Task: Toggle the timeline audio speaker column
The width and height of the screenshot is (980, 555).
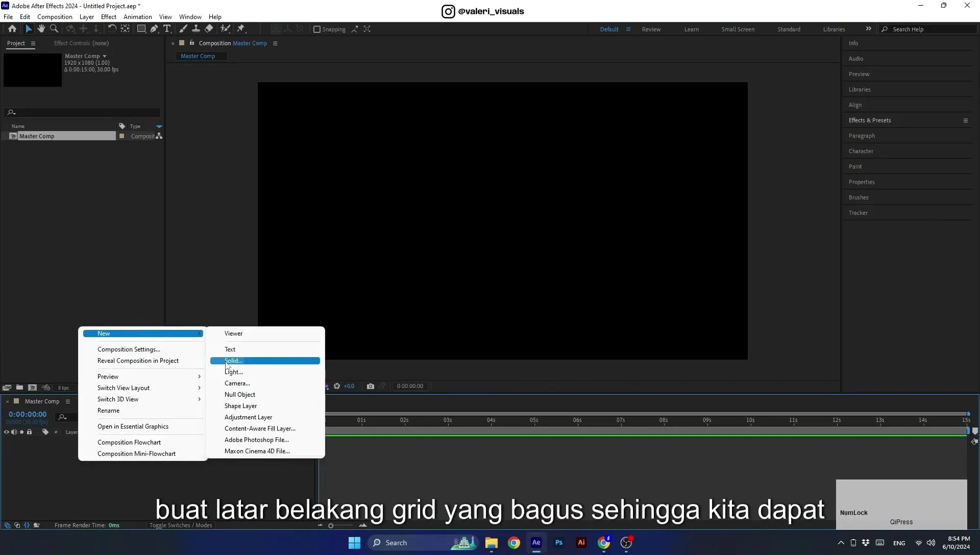Action: click(x=14, y=432)
